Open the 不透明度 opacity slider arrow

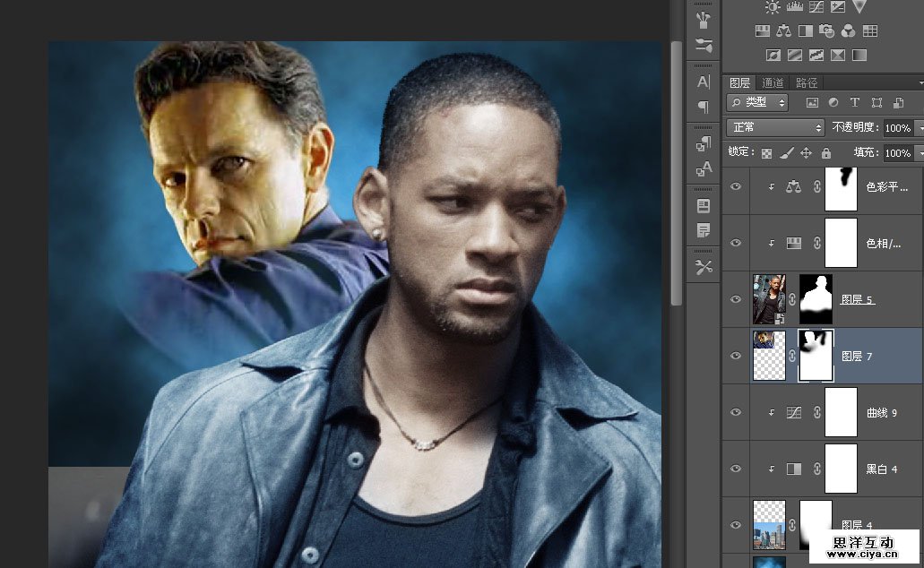[920, 128]
